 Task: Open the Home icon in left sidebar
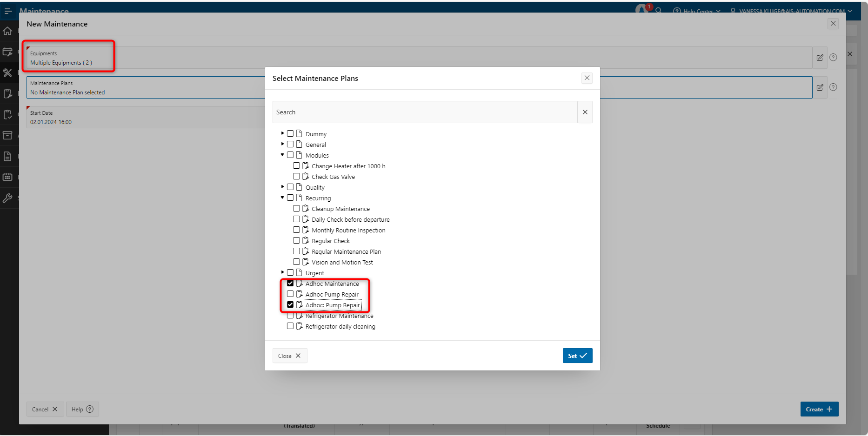point(7,31)
